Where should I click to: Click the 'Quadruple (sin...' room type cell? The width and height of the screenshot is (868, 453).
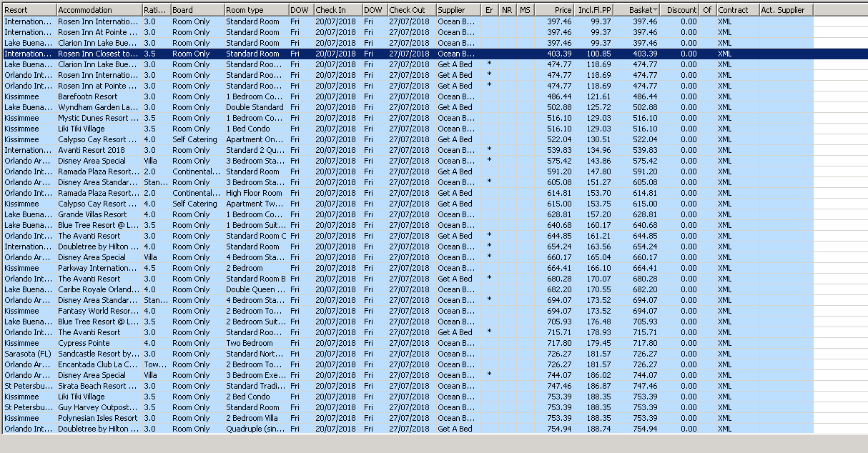tap(257, 429)
